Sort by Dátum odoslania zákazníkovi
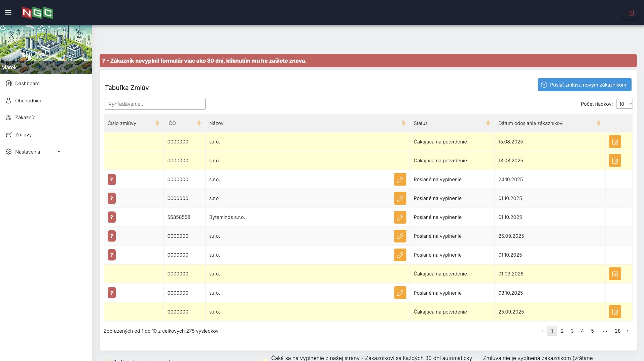 point(599,123)
